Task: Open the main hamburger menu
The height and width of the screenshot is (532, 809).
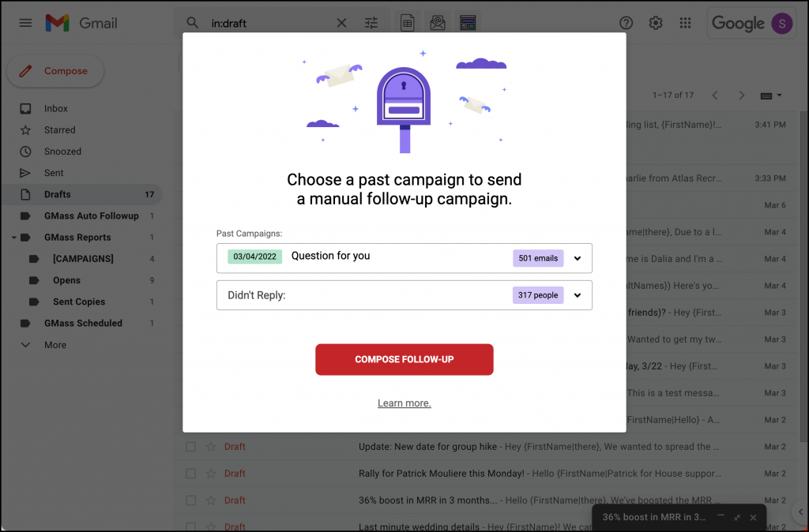Action: point(26,23)
